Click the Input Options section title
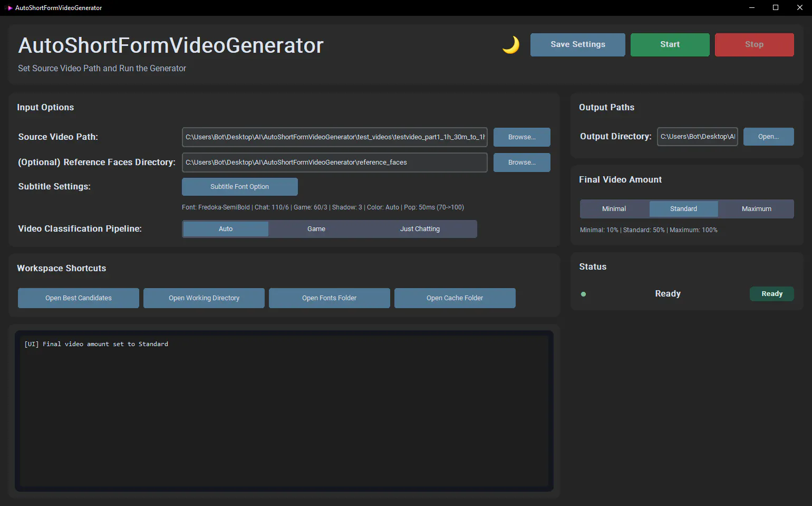The image size is (812, 506). coord(45,108)
